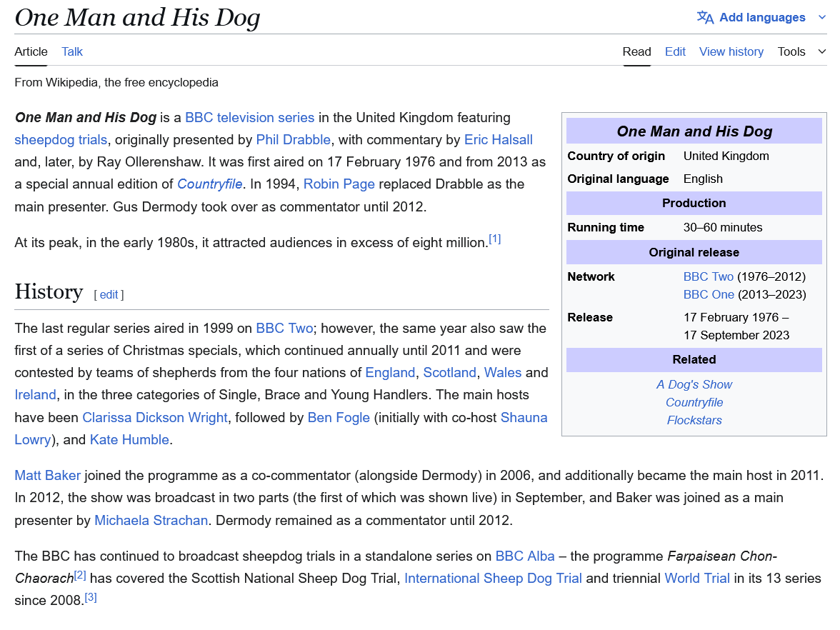This screenshot has width=840, height=630.
Task: Click the 'English' infobox value
Action: pos(703,179)
